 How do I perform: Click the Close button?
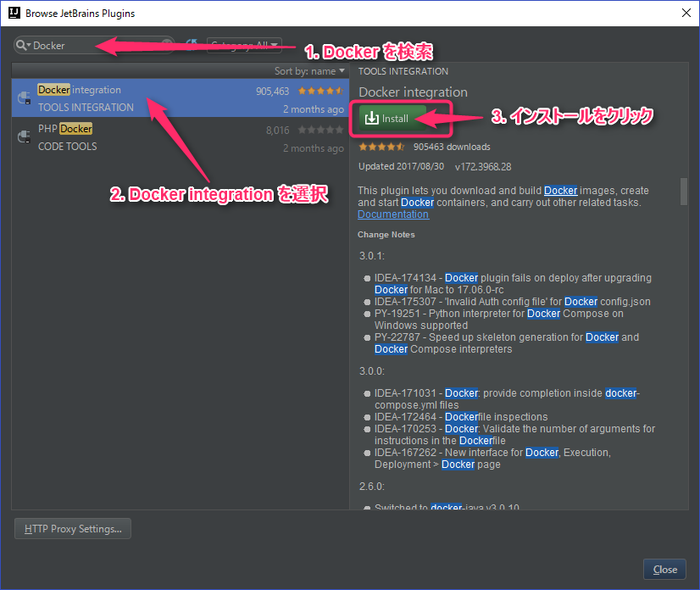(664, 570)
